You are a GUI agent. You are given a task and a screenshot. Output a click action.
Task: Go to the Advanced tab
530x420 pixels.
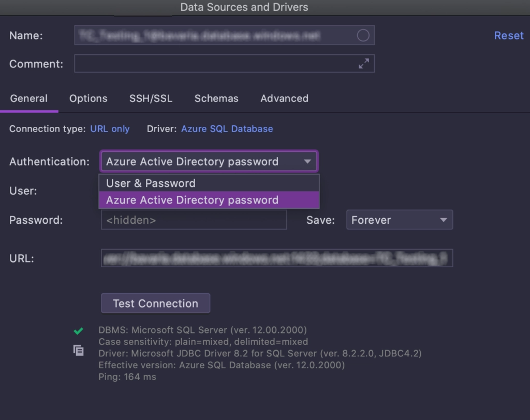tap(284, 98)
